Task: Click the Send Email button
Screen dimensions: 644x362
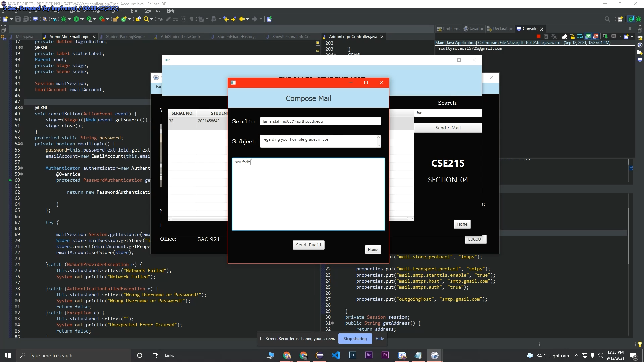Action: (x=308, y=245)
